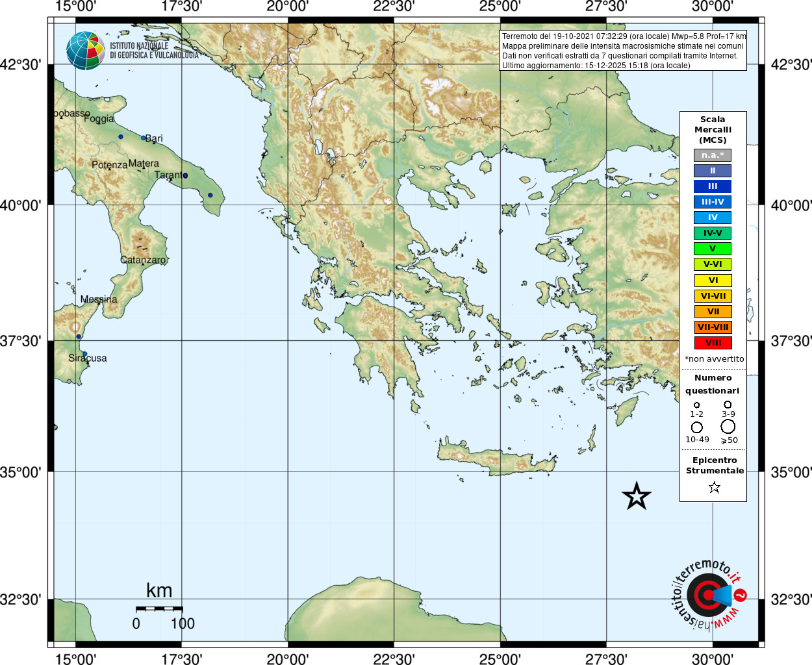Viewport: 812px width, 665px height.
Task: Click the earthquake info text box
Action: pos(623,51)
